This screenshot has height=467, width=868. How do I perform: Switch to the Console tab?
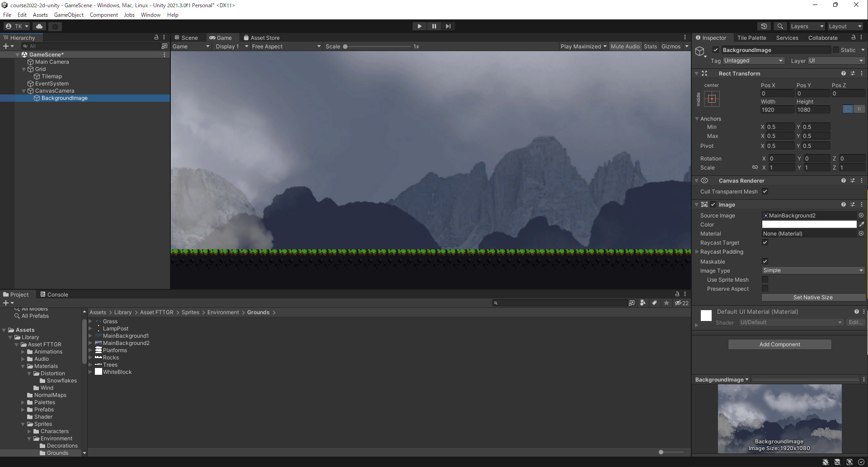[x=54, y=294]
